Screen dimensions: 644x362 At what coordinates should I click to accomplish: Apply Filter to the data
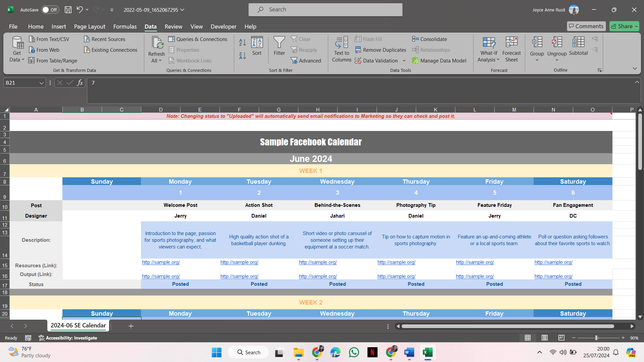279,46
